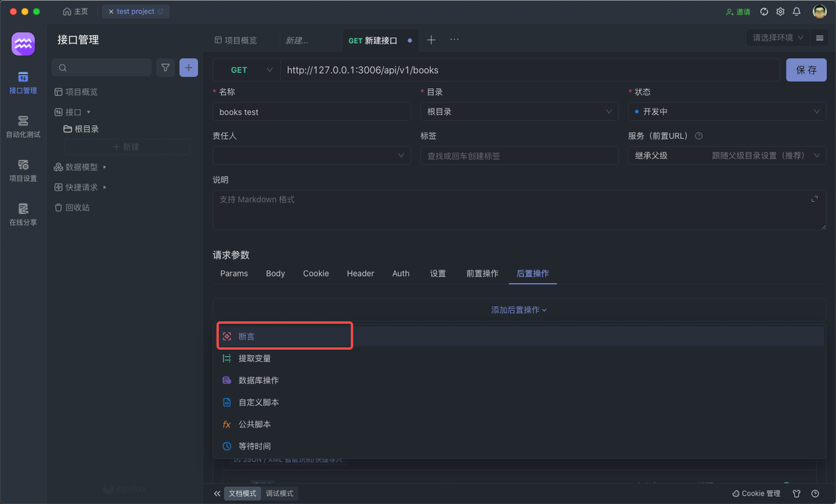Click the filter funnel icon
The image size is (836, 504).
[x=166, y=67]
